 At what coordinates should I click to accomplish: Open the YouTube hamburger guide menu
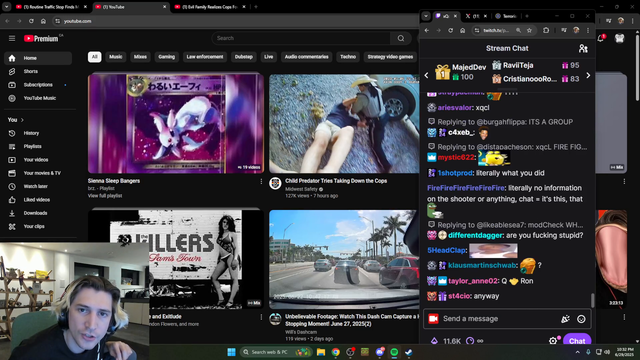(x=12, y=38)
